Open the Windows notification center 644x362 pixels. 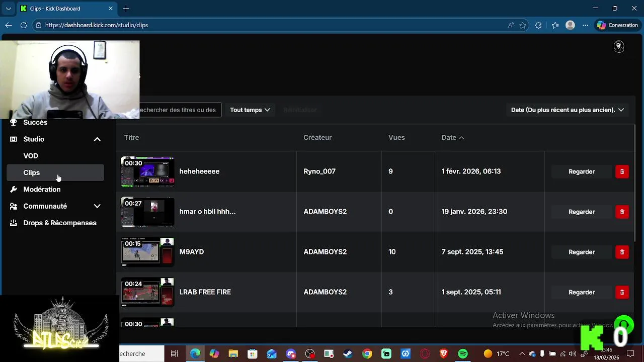[x=630, y=354]
